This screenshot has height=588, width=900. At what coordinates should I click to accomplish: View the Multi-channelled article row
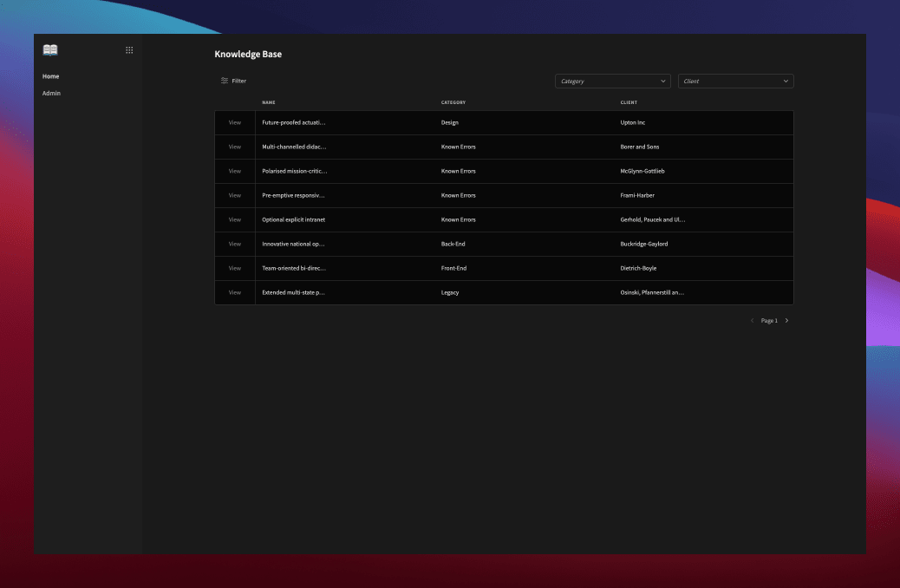click(235, 147)
